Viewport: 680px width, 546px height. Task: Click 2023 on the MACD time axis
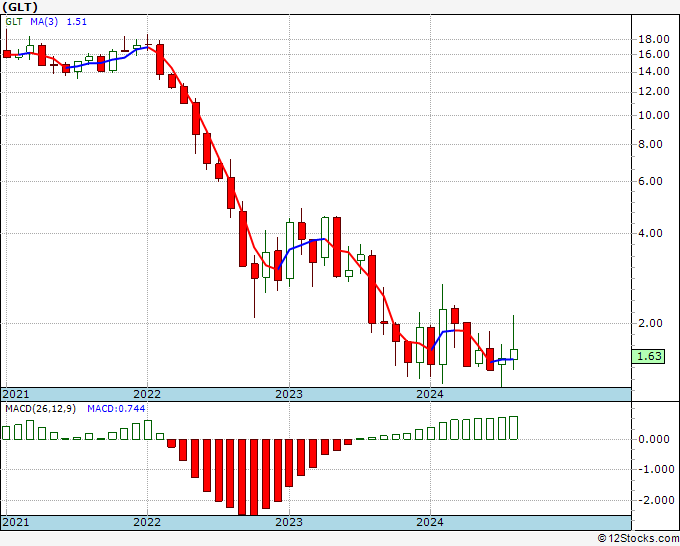(x=289, y=522)
